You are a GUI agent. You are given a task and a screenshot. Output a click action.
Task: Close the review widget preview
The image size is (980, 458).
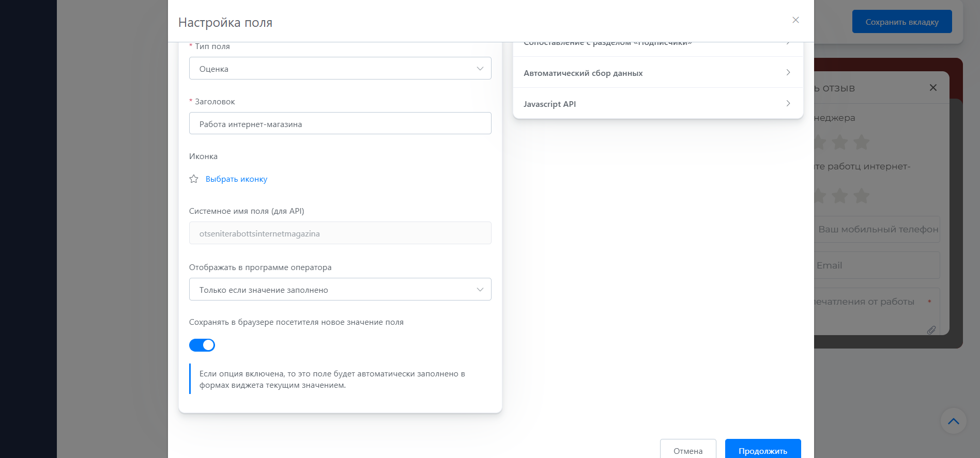(x=933, y=88)
